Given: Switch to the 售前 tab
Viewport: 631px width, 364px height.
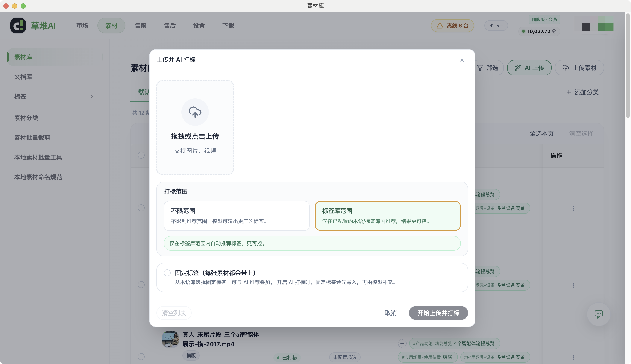Looking at the screenshot, I should point(140,26).
